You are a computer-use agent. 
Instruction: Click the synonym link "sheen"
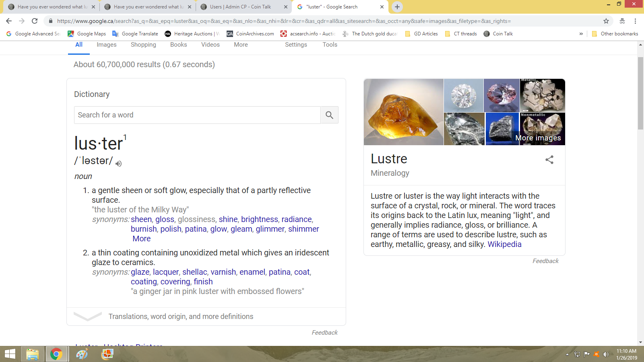[141, 219]
